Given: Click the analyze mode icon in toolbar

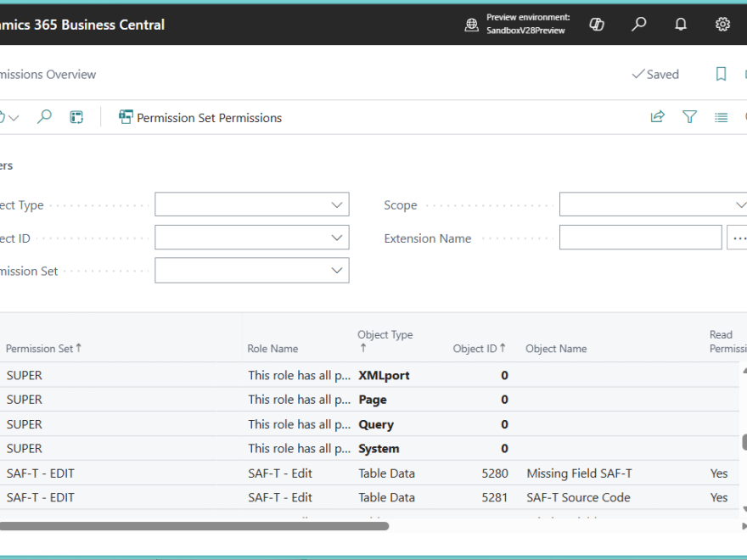Looking at the screenshot, I should 76,117.
